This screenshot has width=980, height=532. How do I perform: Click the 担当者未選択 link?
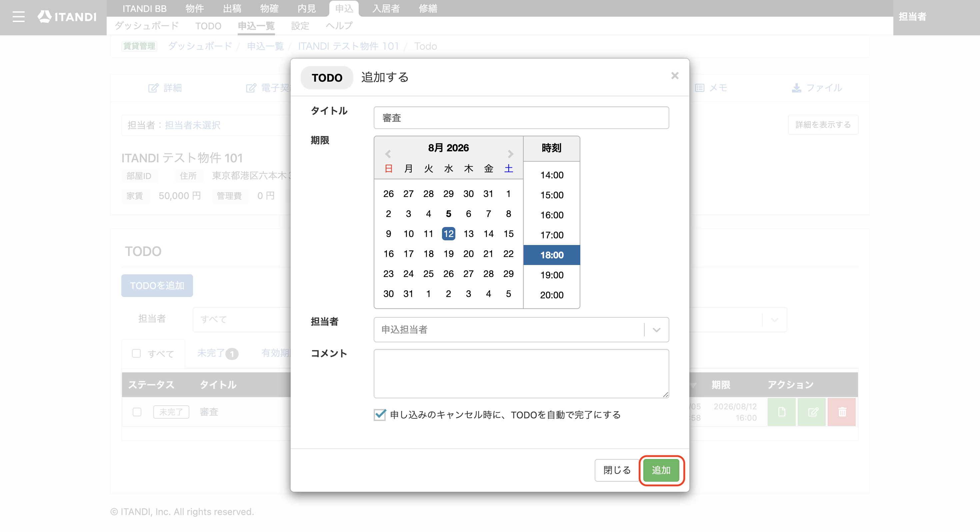(x=193, y=125)
